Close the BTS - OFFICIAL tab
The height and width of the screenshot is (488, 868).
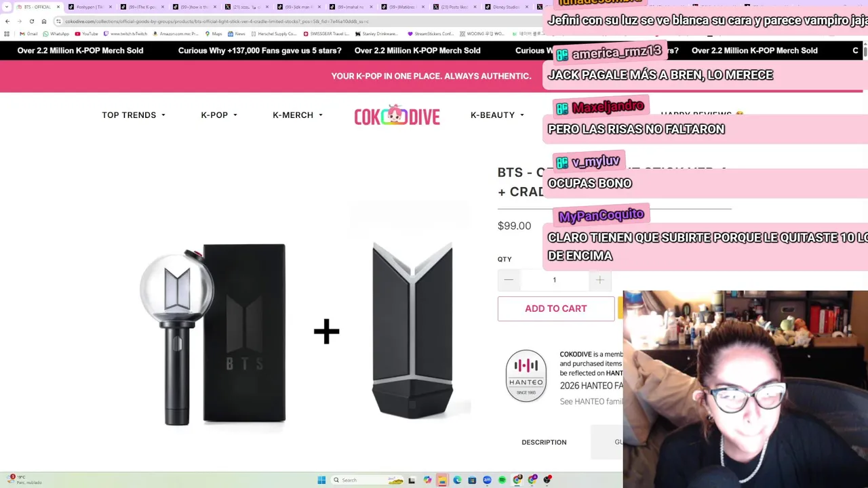click(58, 7)
